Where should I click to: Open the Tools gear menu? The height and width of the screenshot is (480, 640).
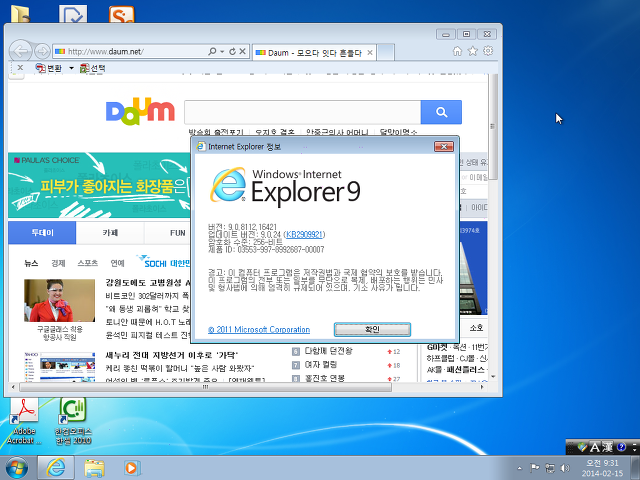pos(488,51)
